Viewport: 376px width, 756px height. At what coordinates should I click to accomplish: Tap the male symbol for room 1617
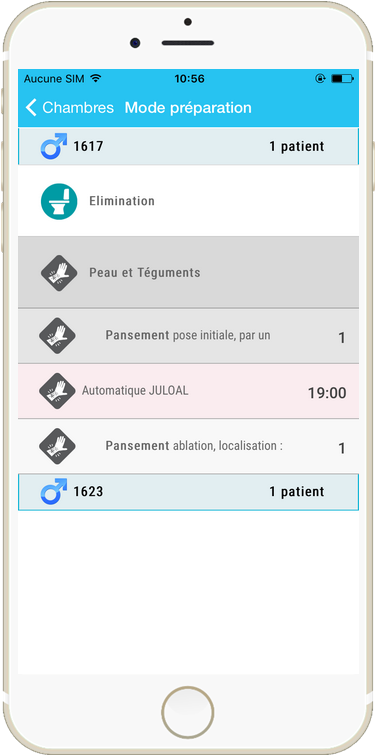pyautogui.click(x=54, y=146)
